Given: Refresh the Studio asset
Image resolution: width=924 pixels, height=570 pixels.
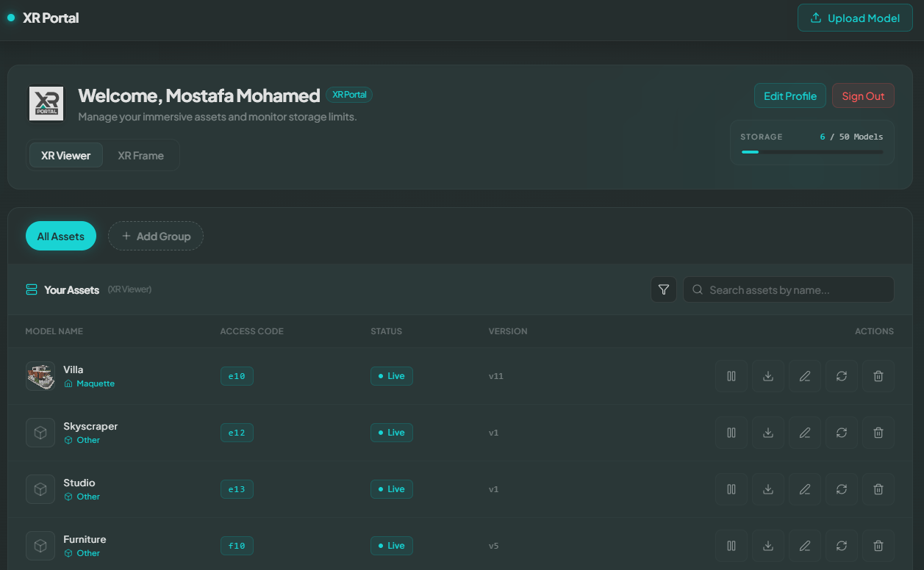Looking at the screenshot, I should point(842,489).
